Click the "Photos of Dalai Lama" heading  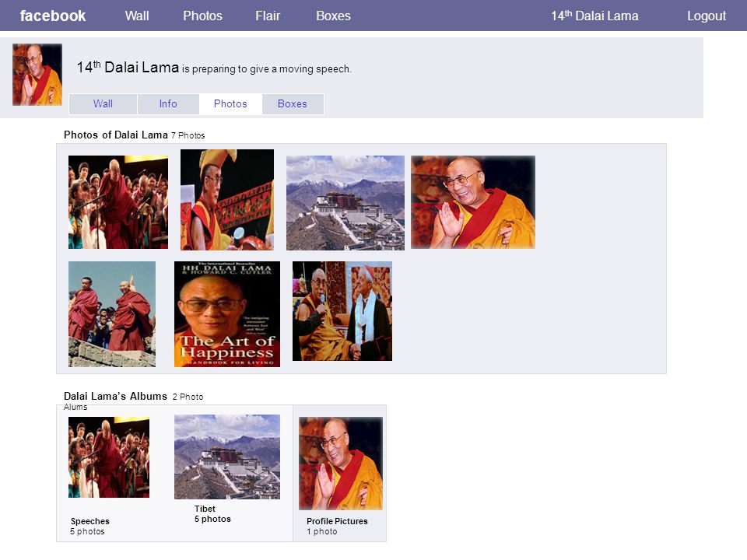[x=116, y=135]
